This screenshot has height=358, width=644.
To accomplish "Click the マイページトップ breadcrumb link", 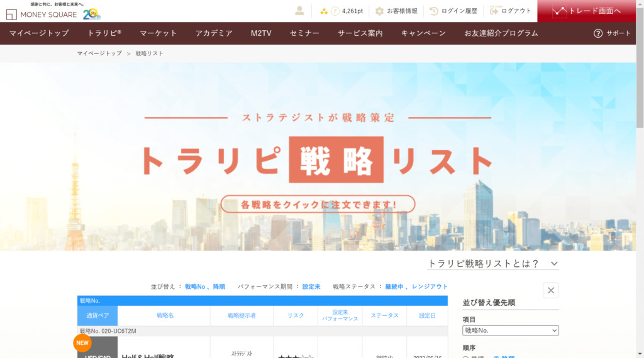I will [x=99, y=53].
